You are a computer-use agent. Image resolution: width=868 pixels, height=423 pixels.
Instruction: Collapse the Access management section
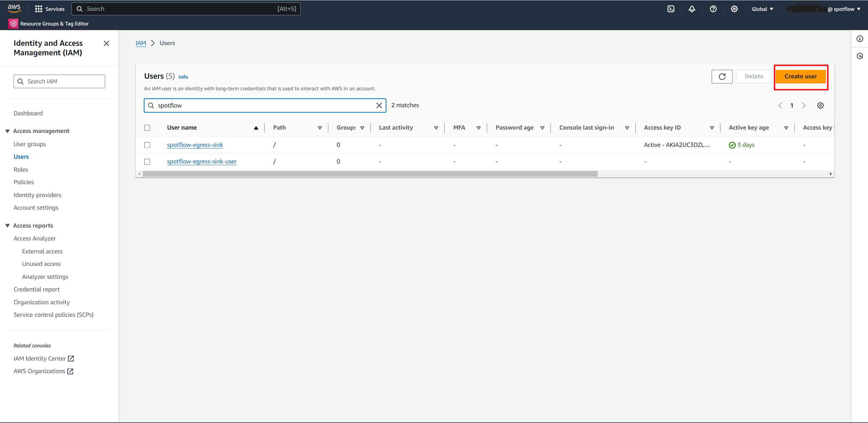(7, 131)
